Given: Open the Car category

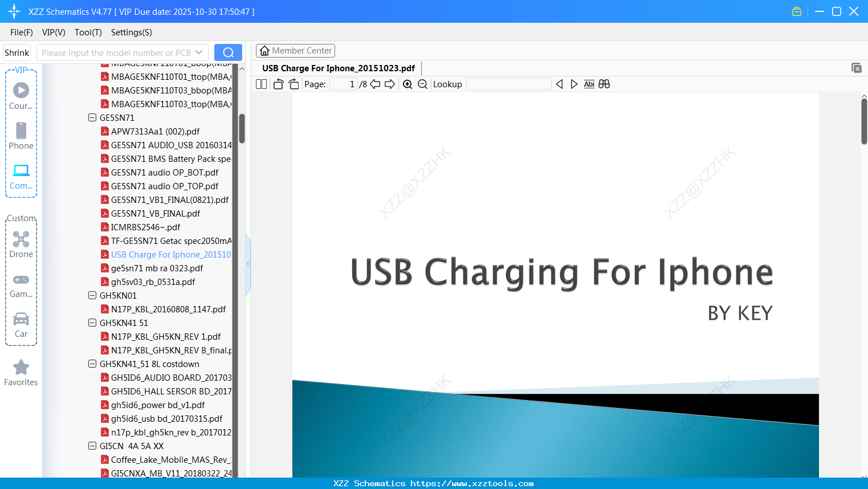Looking at the screenshot, I should tap(21, 324).
